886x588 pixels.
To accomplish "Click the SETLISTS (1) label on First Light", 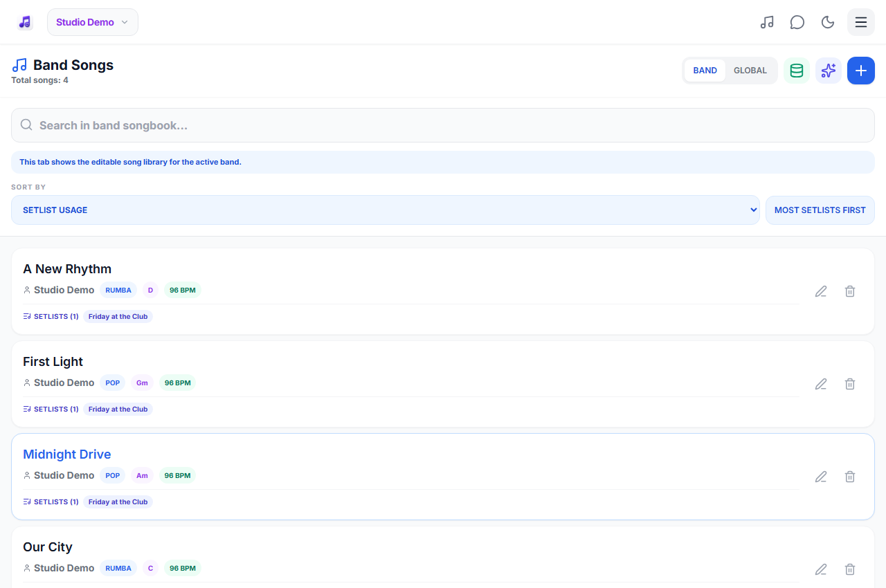I will click(x=51, y=410).
